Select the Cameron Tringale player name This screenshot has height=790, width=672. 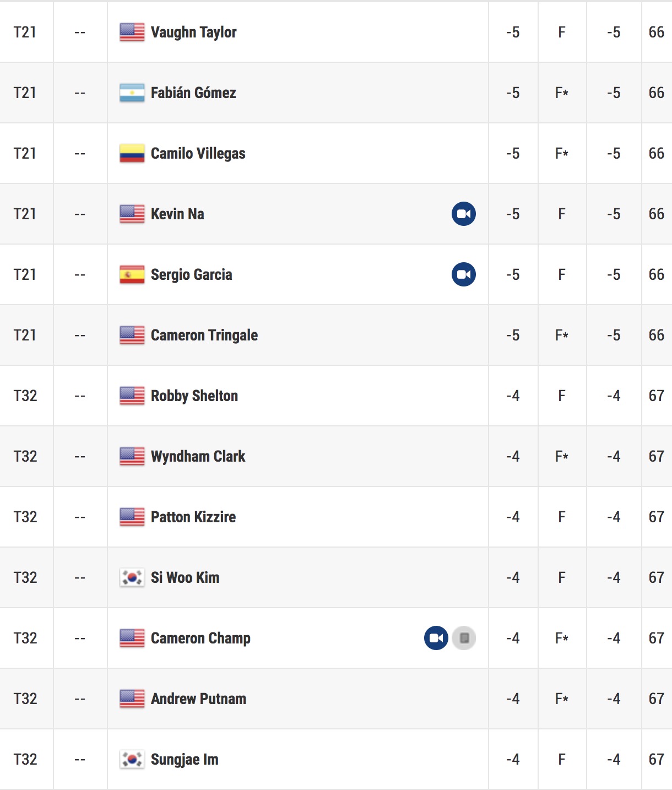click(204, 335)
